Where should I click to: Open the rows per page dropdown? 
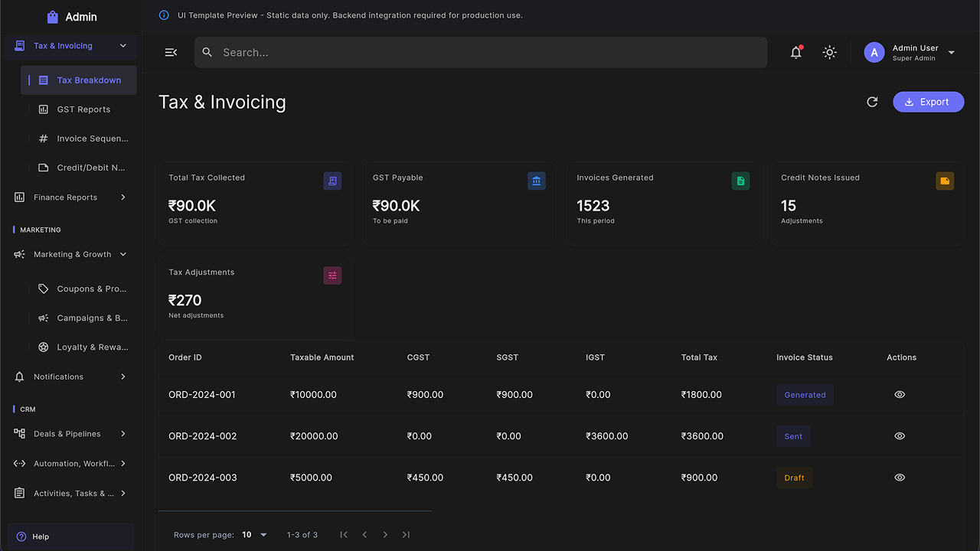[x=255, y=535]
